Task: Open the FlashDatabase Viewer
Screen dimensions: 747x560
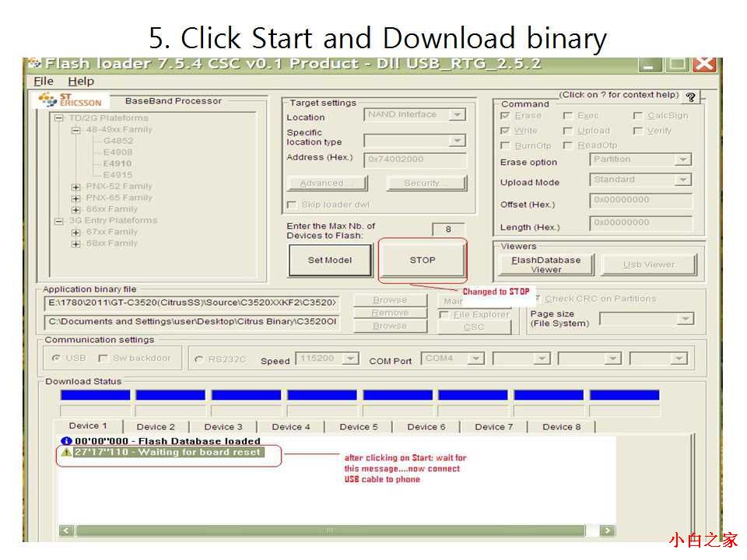Action: pos(546,264)
